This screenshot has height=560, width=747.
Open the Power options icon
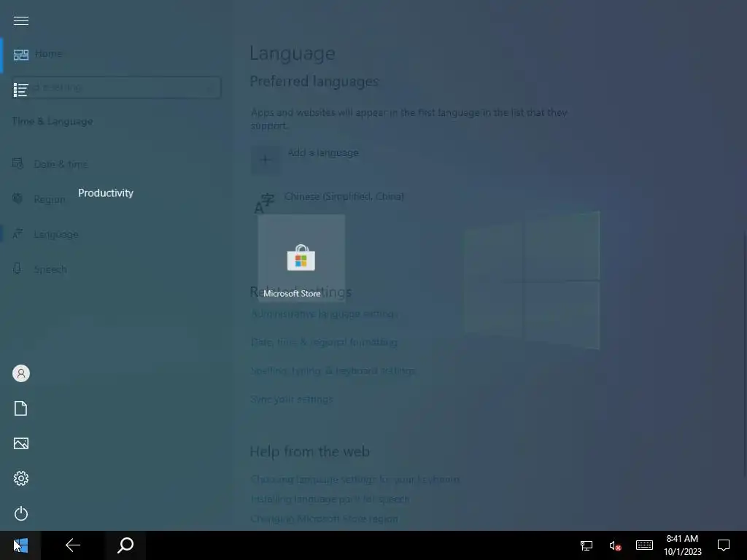21,513
